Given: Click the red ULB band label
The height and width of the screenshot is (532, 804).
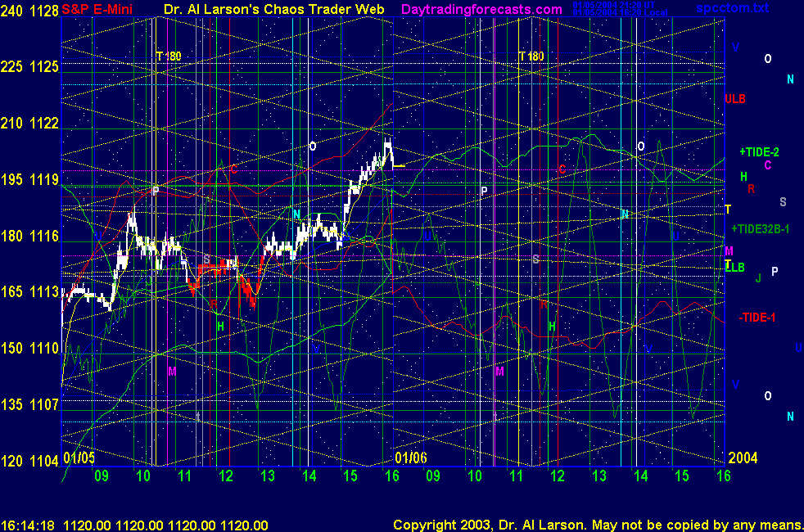Looking at the screenshot, I should pyautogui.click(x=734, y=99).
